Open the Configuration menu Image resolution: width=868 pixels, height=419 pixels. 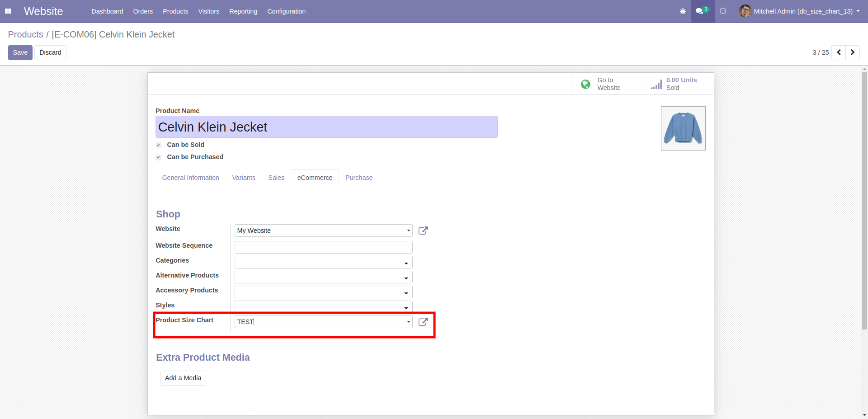point(286,11)
